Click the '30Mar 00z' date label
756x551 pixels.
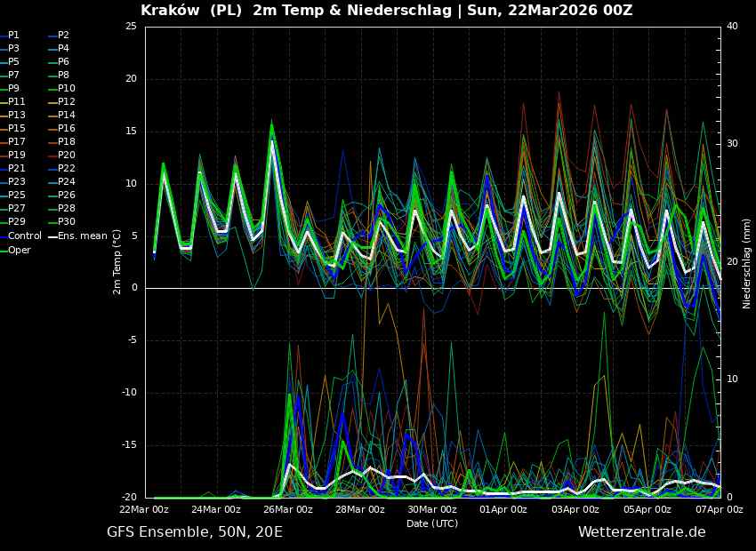(432, 509)
